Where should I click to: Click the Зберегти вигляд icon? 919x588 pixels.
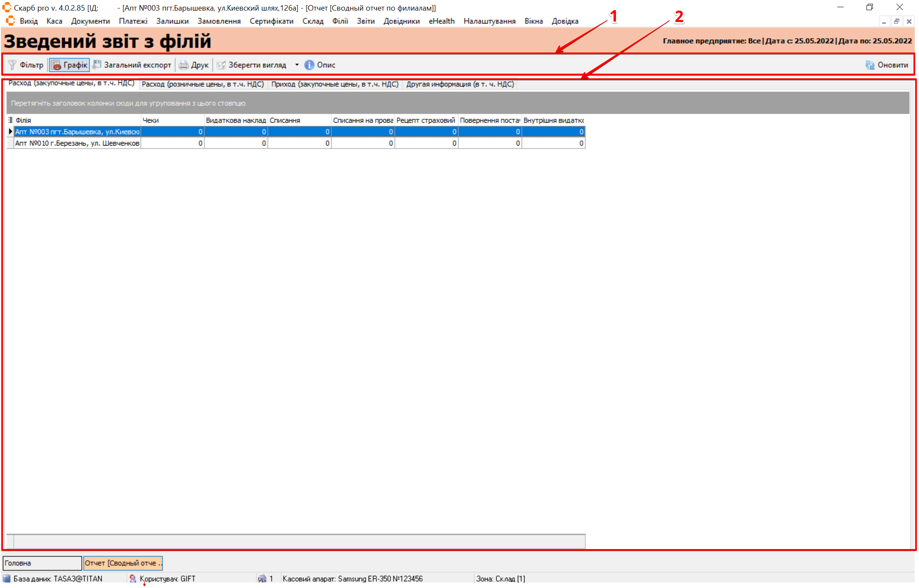coord(221,65)
